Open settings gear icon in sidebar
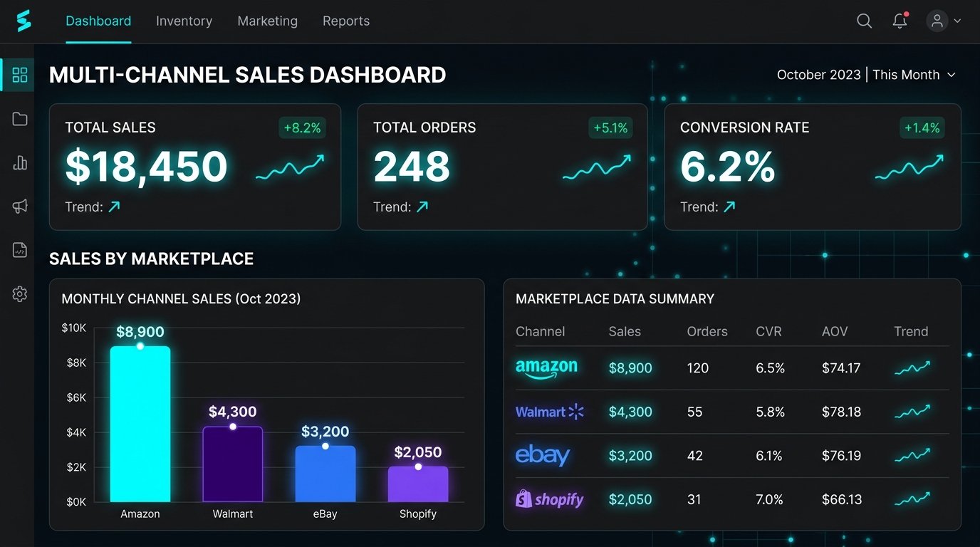Image resolution: width=980 pixels, height=547 pixels. (20, 294)
